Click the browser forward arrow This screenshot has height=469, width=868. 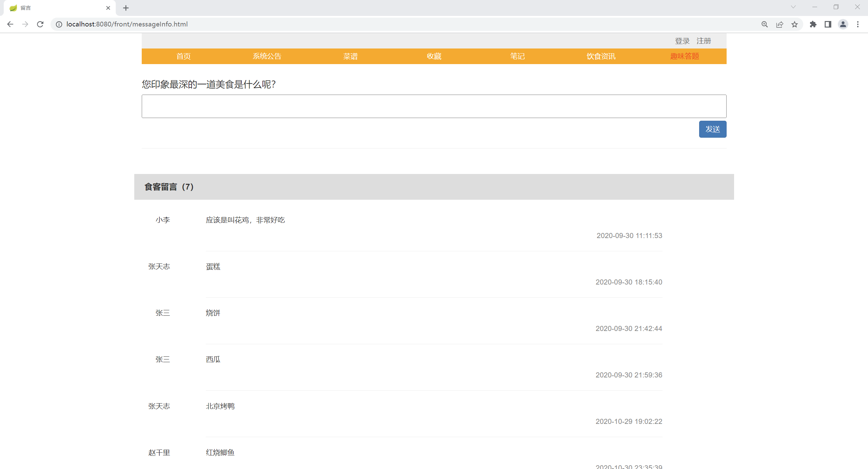25,24
